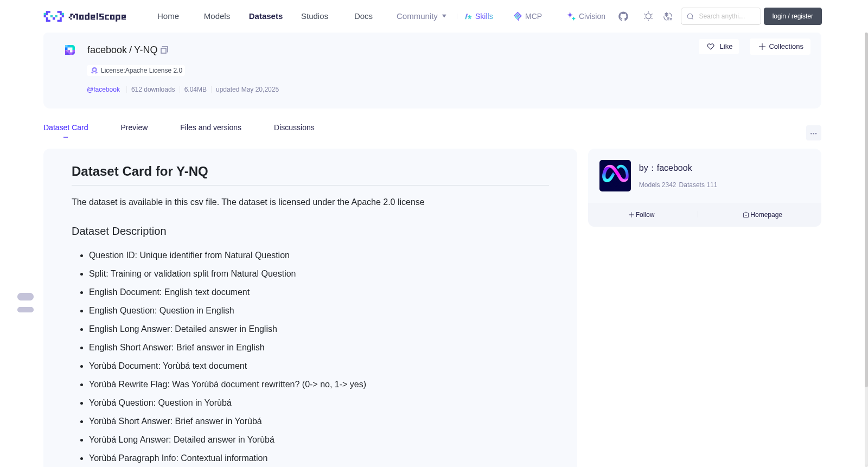Open the Civision page
868x467 pixels.
pos(586,16)
